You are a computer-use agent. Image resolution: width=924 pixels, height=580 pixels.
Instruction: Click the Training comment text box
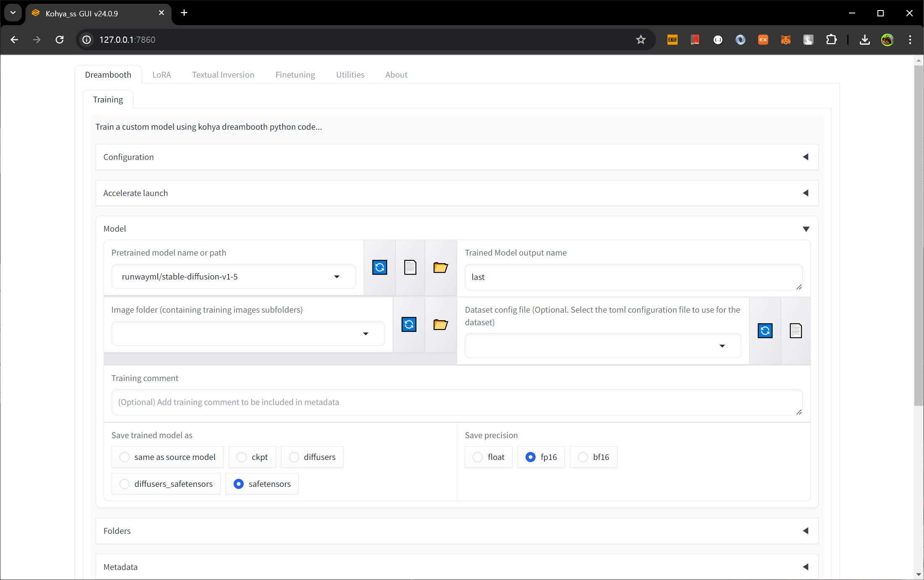(456, 402)
